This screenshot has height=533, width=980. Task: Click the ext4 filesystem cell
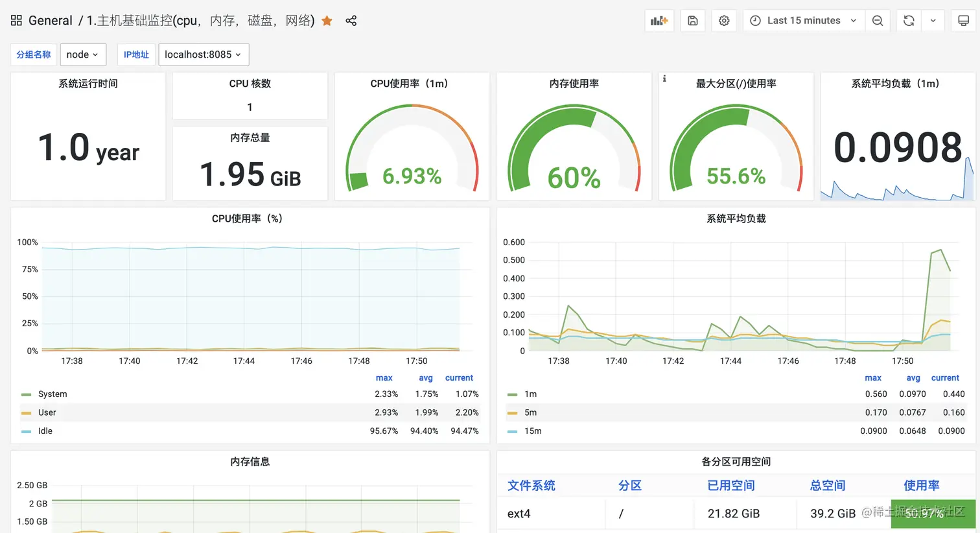[519, 514]
